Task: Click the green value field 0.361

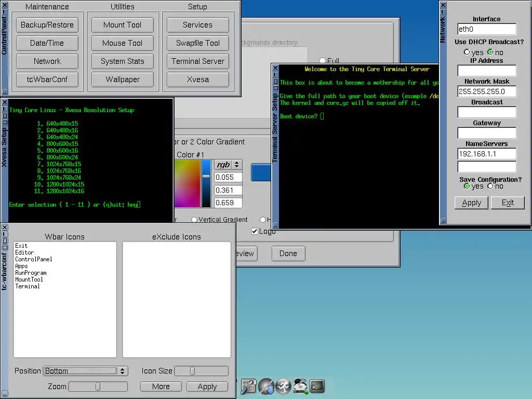Action: coord(229,190)
